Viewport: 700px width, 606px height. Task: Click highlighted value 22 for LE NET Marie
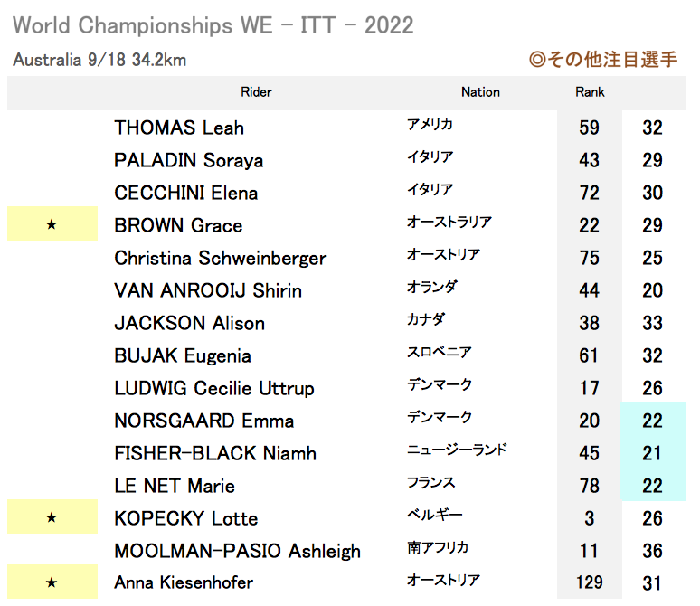coord(652,486)
